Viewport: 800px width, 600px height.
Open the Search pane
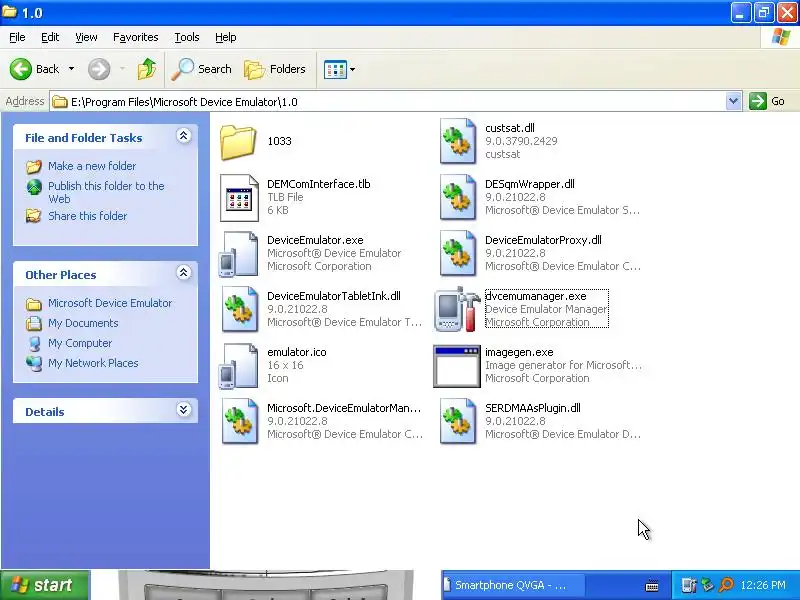click(202, 69)
